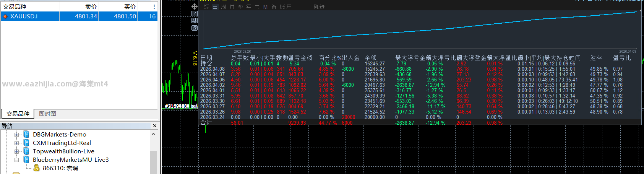Click BlueberryMarketsMU-Live3 server icon

26,159
